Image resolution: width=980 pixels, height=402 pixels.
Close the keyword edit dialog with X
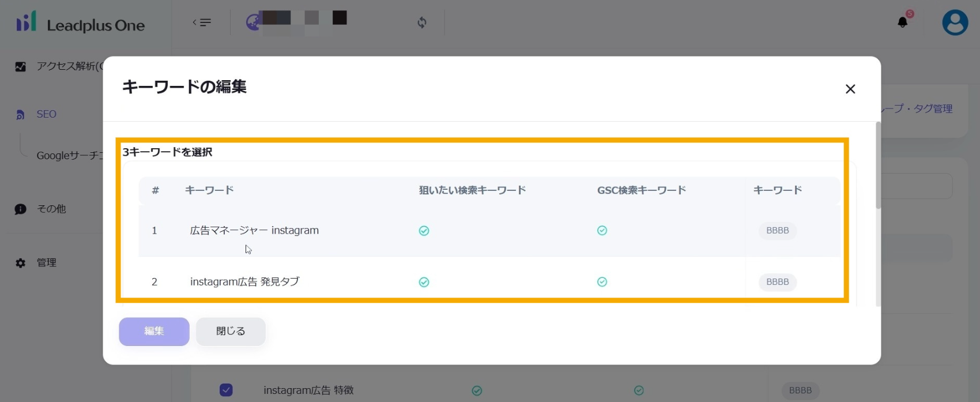point(850,89)
